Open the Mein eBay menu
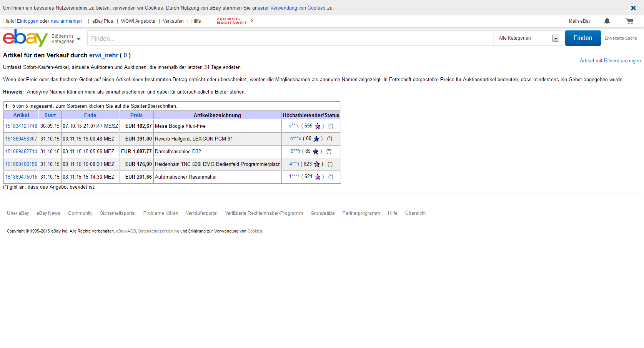Image resolution: width=644 pixels, height=348 pixels. (579, 21)
